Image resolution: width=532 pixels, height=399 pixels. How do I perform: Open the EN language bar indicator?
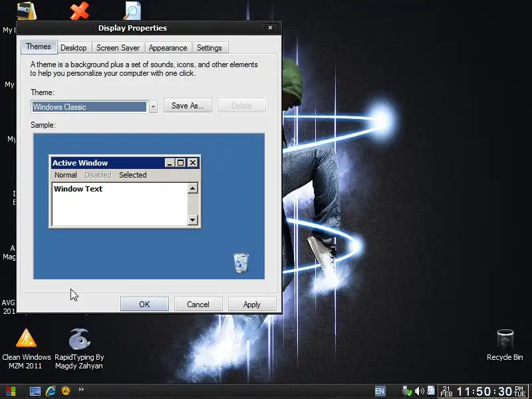click(x=380, y=391)
